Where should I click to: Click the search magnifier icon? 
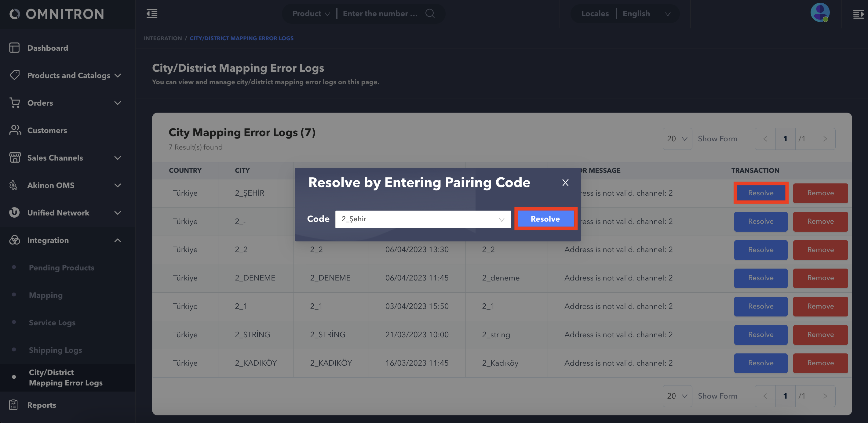coord(430,13)
